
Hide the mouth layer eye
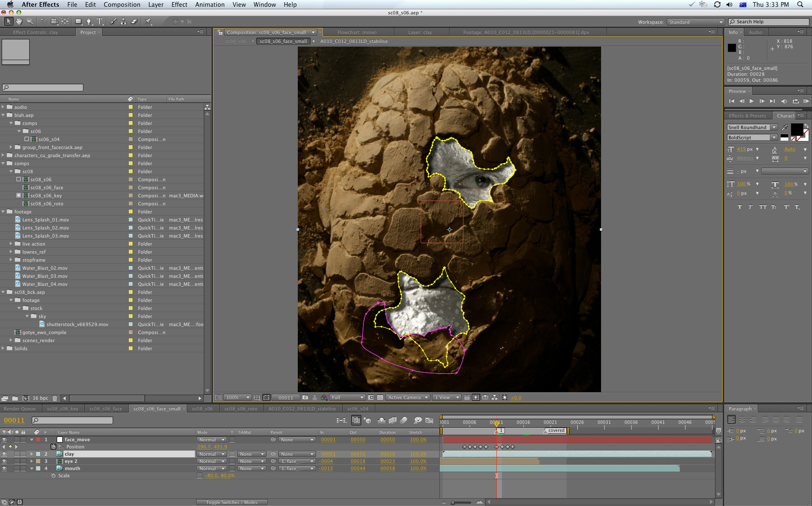[x=4, y=468]
